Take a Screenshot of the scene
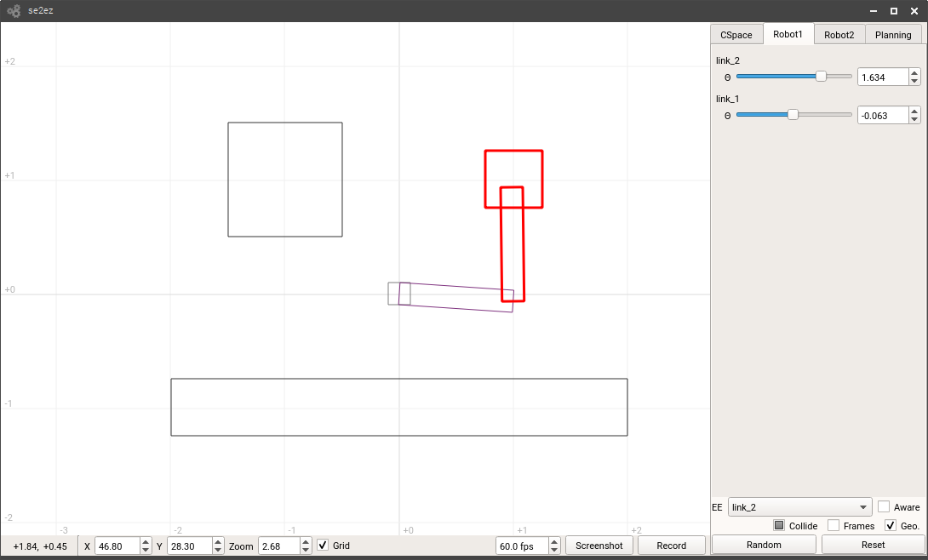 pyautogui.click(x=599, y=546)
